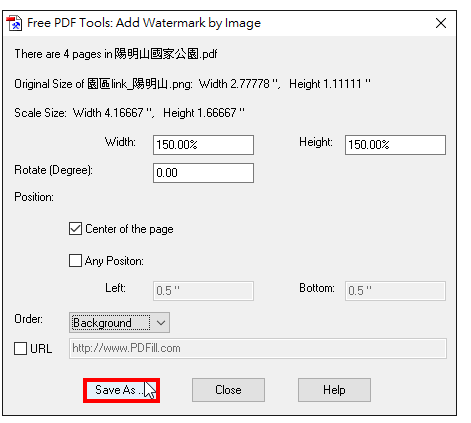Viewport: 471px width, 423px height.
Task: Close the Add Watermark dialog with X
Action: (x=441, y=23)
